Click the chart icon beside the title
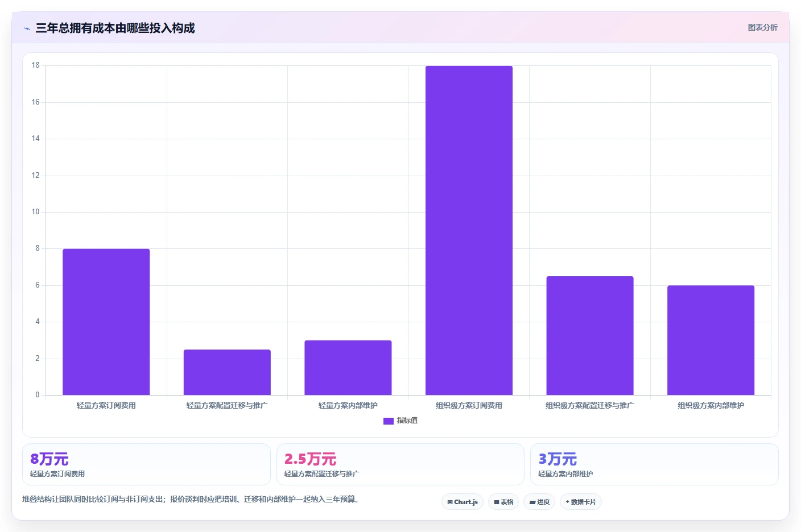The height and width of the screenshot is (532, 801). coord(27,28)
